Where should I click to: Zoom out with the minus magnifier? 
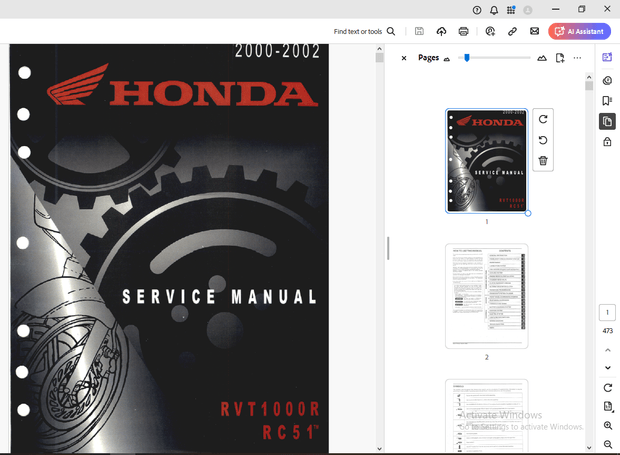click(x=608, y=444)
